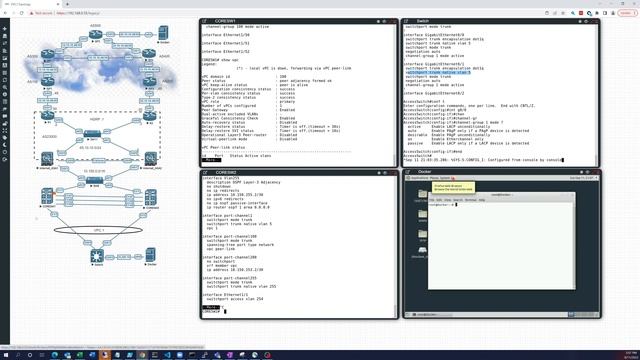Open the Chat speech-bubble sidebar icon

[4, 116]
